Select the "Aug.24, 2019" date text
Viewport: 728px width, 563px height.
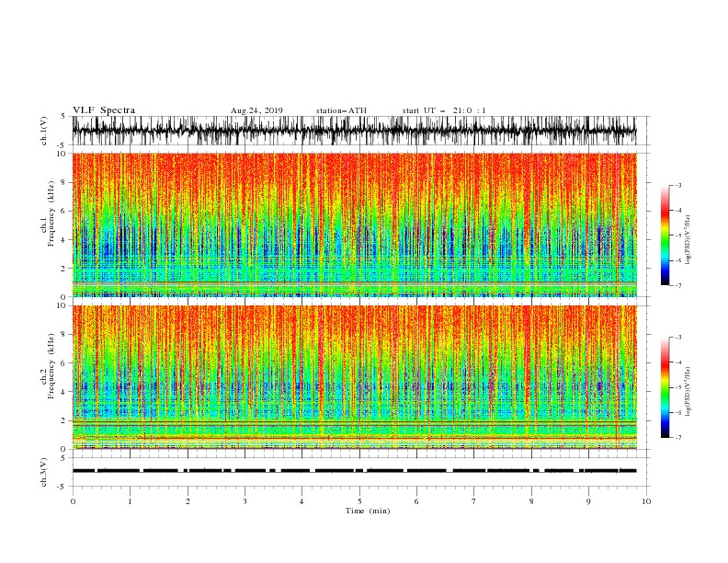pos(256,110)
